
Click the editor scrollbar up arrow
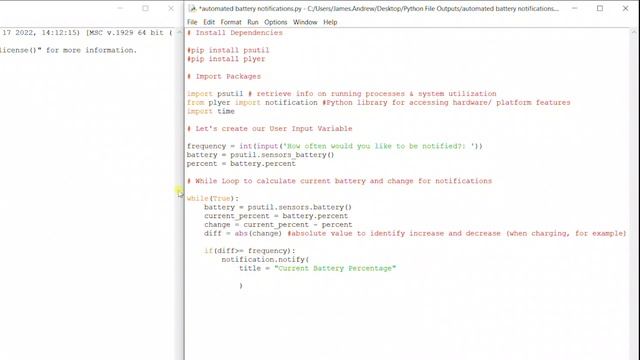click(634, 32)
